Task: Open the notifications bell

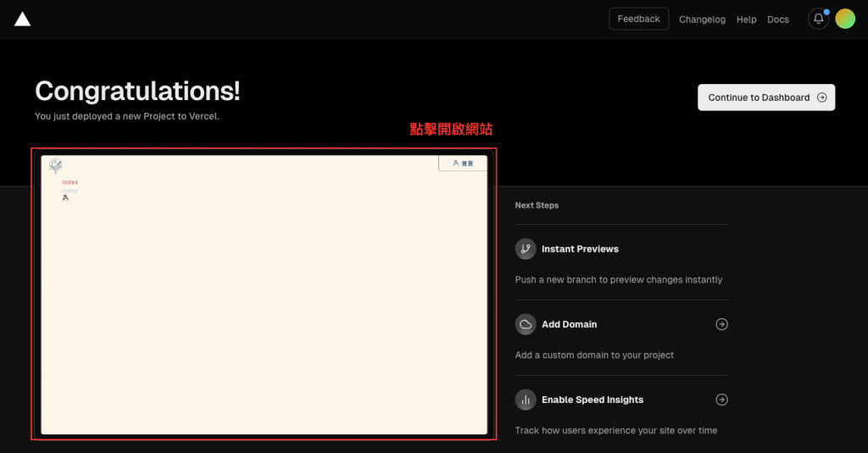Action: tap(818, 19)
